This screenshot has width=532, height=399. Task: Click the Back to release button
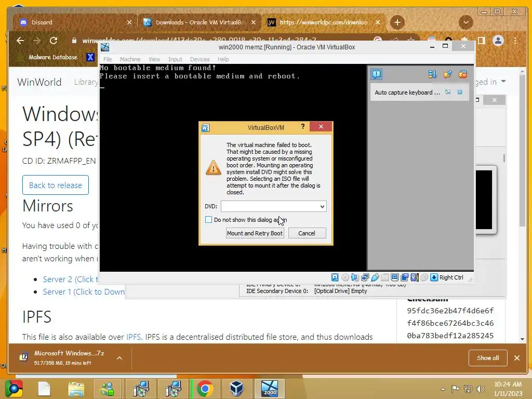55,185
